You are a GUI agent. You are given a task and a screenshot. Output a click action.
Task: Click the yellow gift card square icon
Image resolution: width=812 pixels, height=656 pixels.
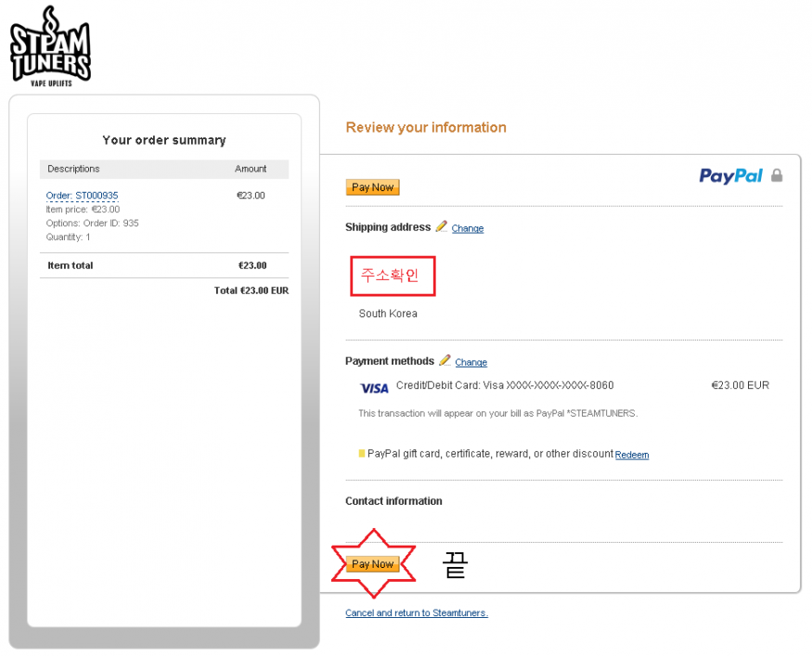click(x=362, y=454)
